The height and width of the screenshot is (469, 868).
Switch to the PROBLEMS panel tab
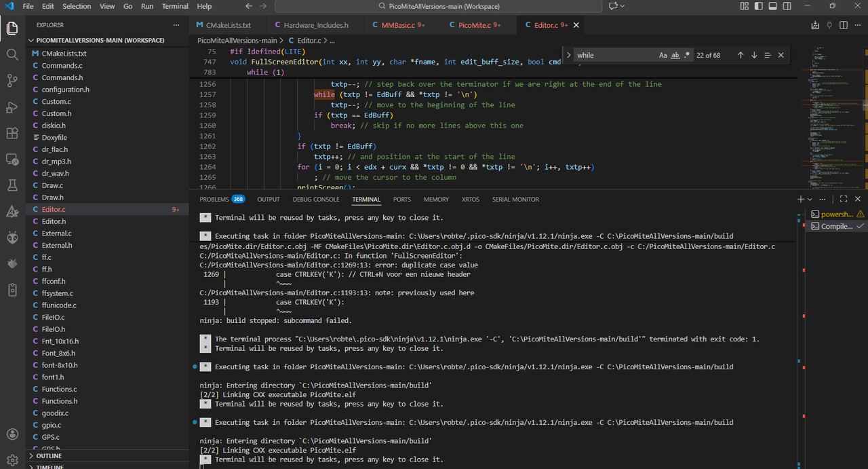(x=214, y=200)
